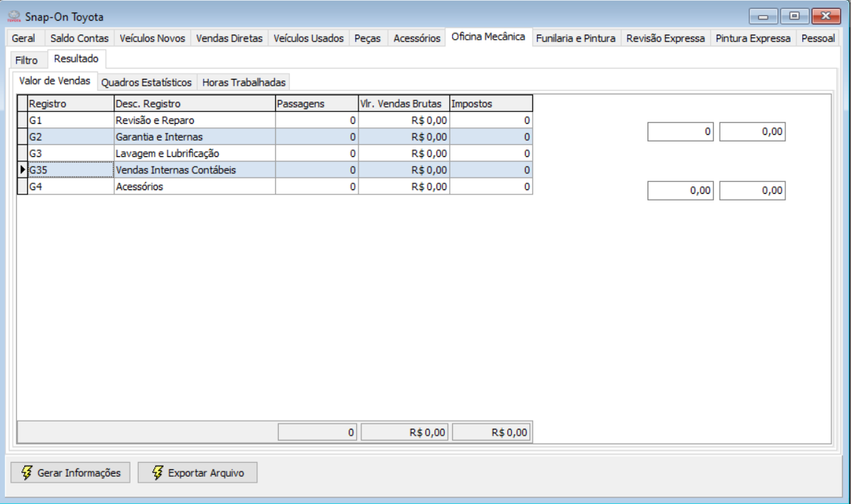Click the Impostos total field in footer
851x504 pixels.
pos(491,433)
